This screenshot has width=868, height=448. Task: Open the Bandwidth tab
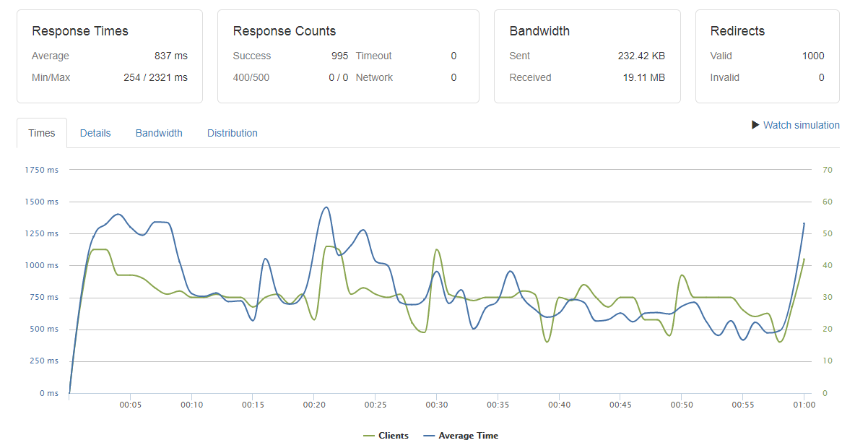pyautogui.click(x=159, y=133)
